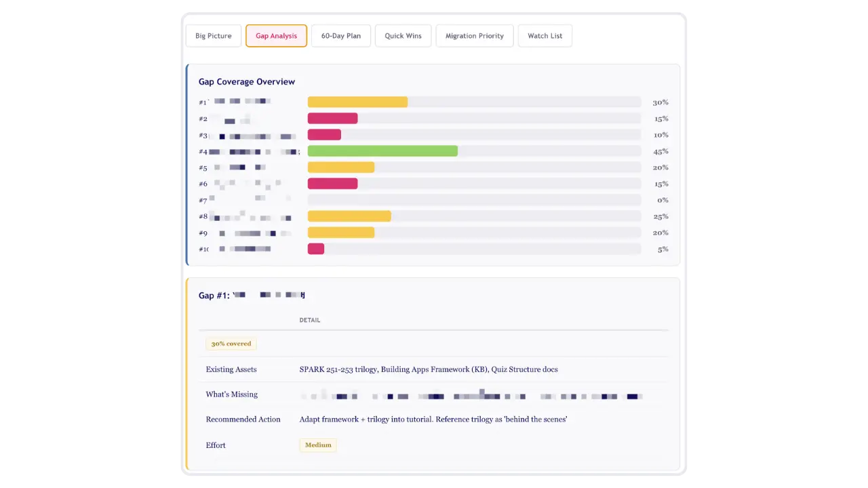Click the pink 15% bar for Gap #2

pos(332,118)
